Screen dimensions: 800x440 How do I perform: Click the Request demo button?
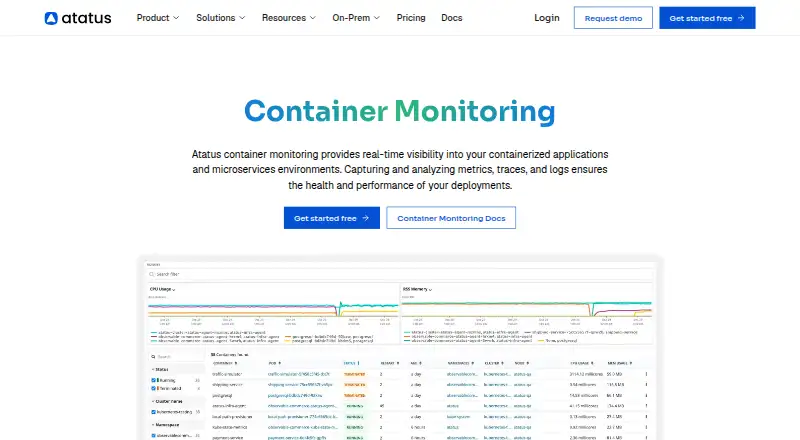pyautogui.click(x=613, y=18)
